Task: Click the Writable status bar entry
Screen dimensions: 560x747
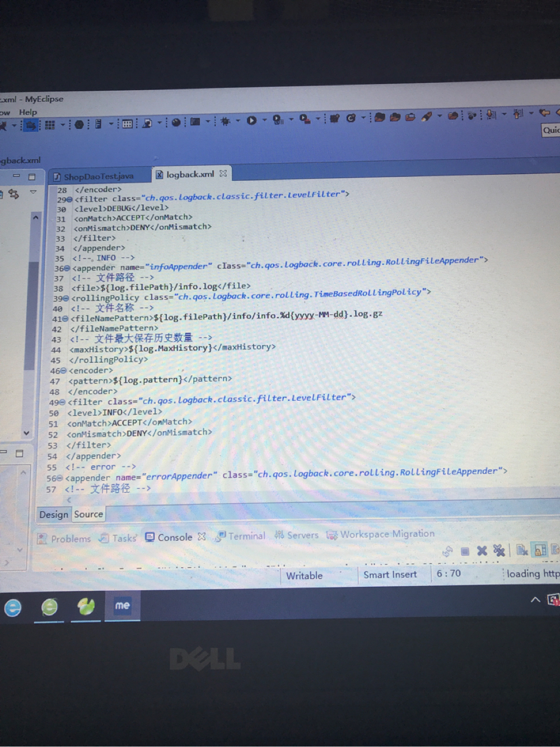Action: coord(304,576)
